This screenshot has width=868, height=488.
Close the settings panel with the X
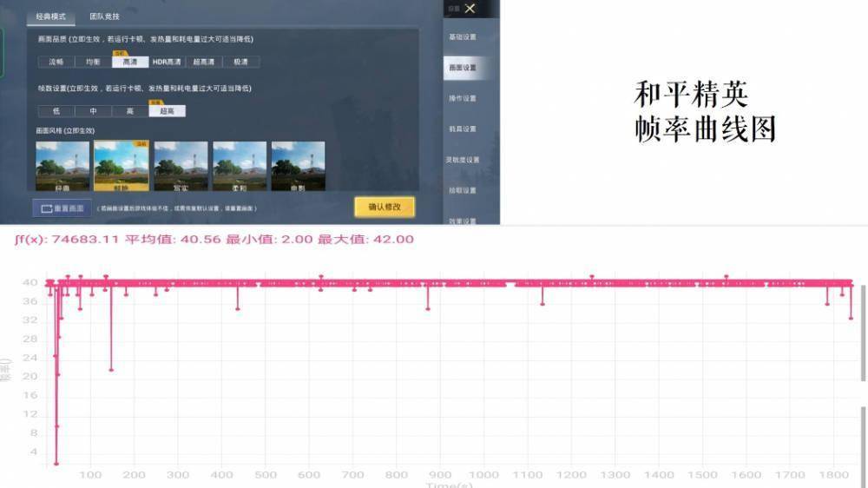point(470,9)
